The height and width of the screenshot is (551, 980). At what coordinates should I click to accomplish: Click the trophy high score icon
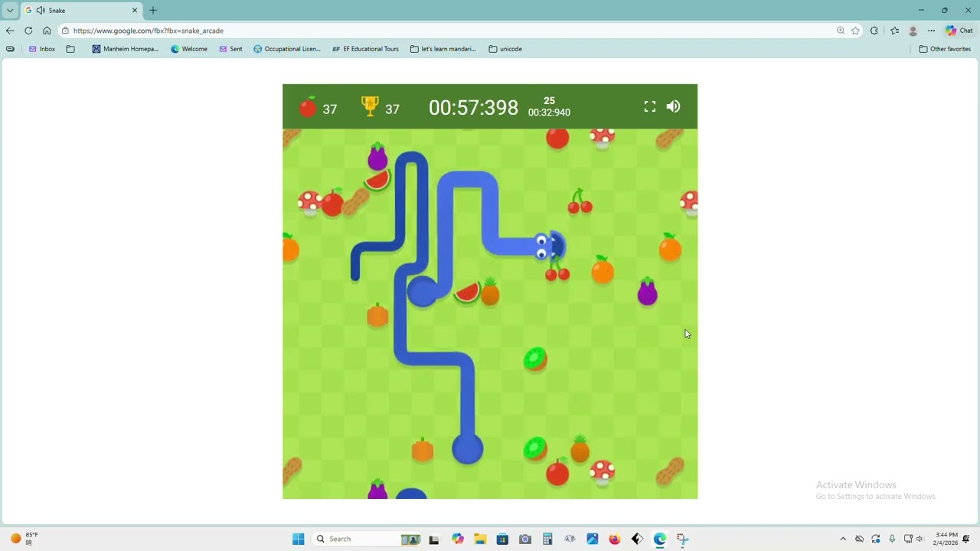pyautogui.click(x=370, y=106)
